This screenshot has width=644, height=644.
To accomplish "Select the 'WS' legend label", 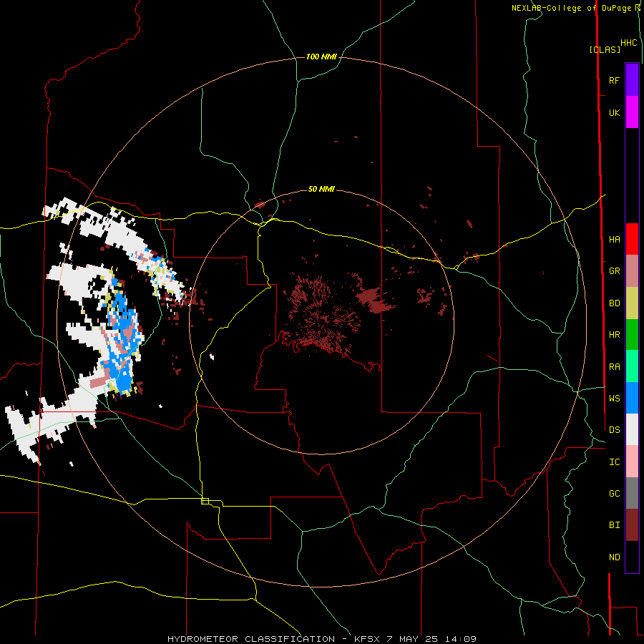I will click(x=614, y=399).
